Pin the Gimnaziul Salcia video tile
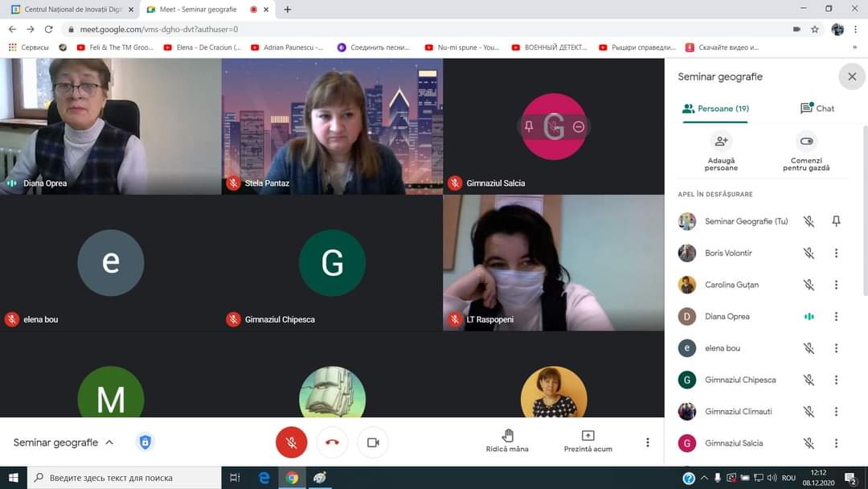 coord(528,126)
